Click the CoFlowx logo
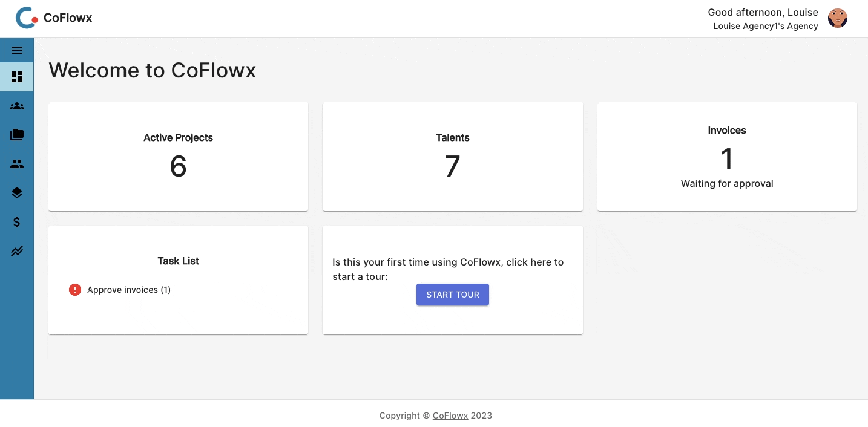868x427 pixels. (54, 18)
